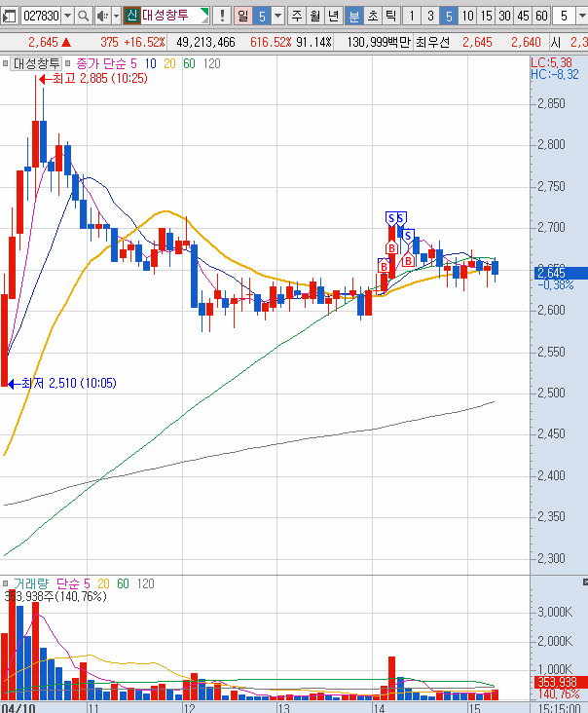Switch to 주 (weekly) chart period
The height and width of the screenshot is (713, 588).
point(296,16)
